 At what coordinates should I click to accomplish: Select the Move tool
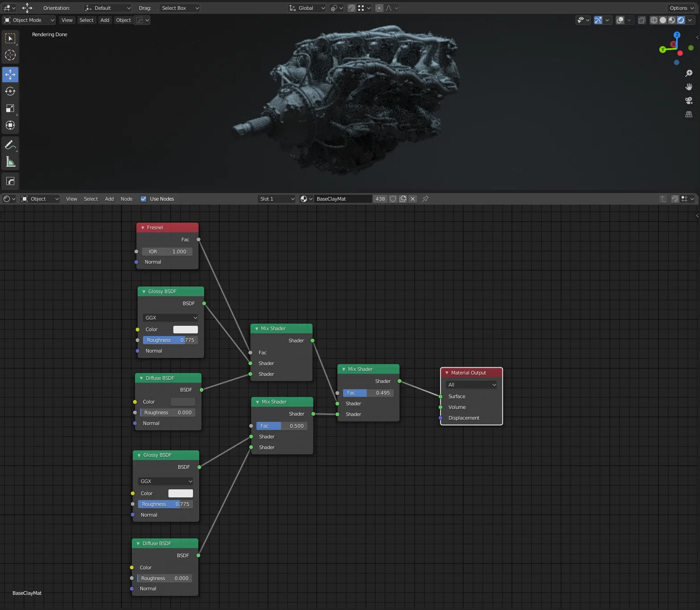pyautogui.click(x=10, y=75)
